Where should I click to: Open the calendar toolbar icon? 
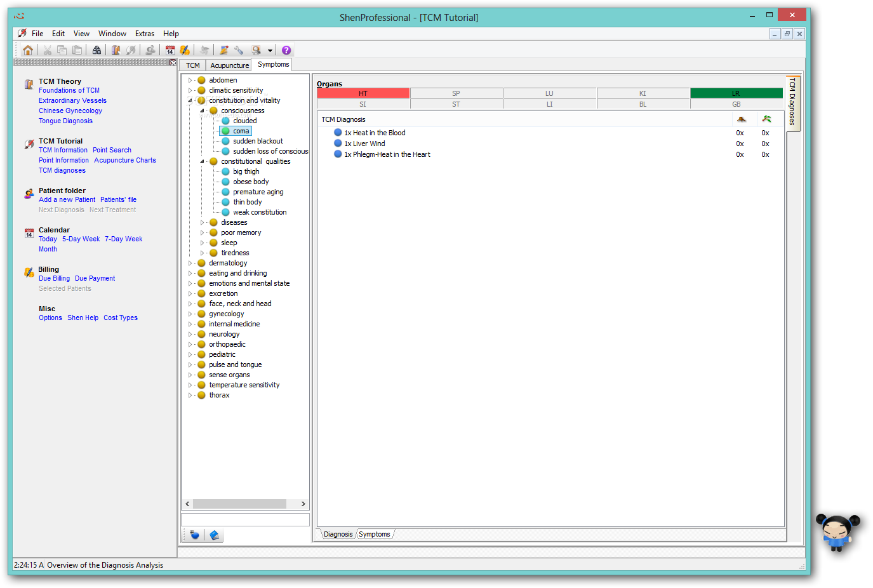point(170,50)
